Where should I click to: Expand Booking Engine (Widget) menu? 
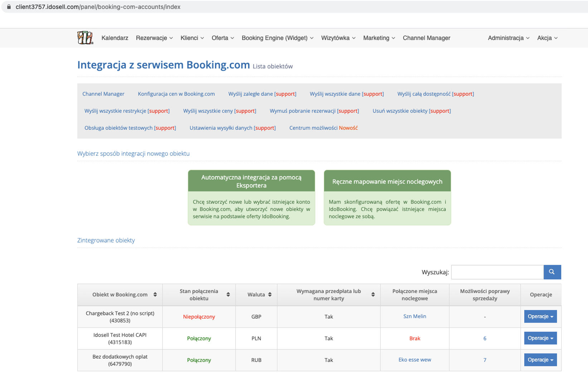click(x=277, y=38)
